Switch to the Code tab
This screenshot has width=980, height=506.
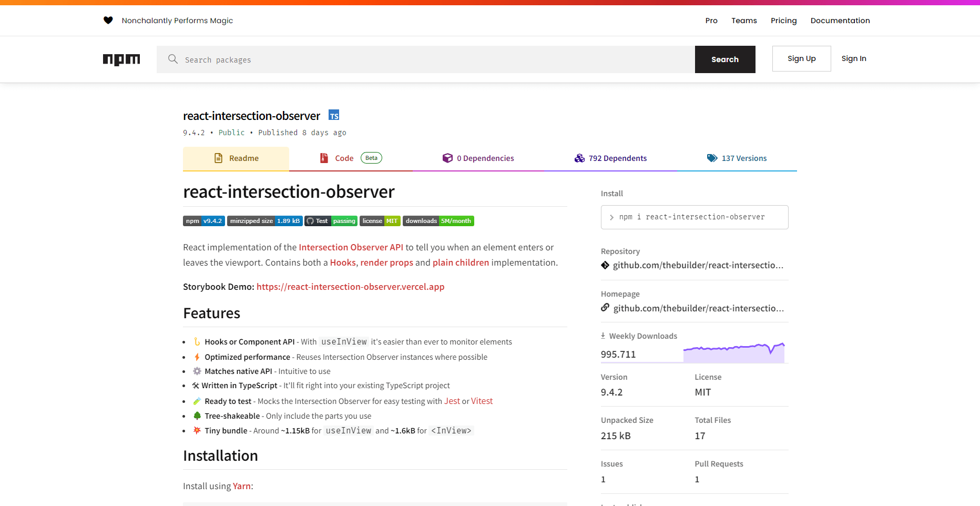pyautogui.click(x=351, y=158)
